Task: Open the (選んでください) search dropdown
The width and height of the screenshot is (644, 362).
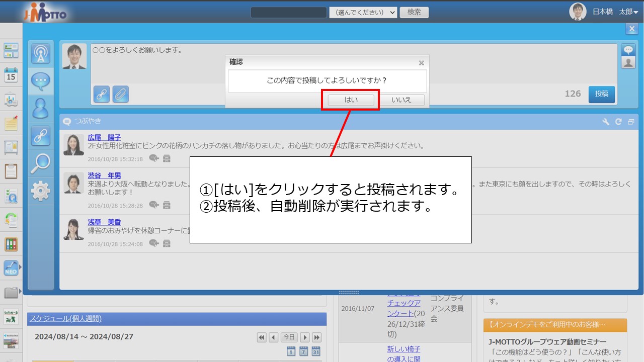Action: (x=363, y=12)
